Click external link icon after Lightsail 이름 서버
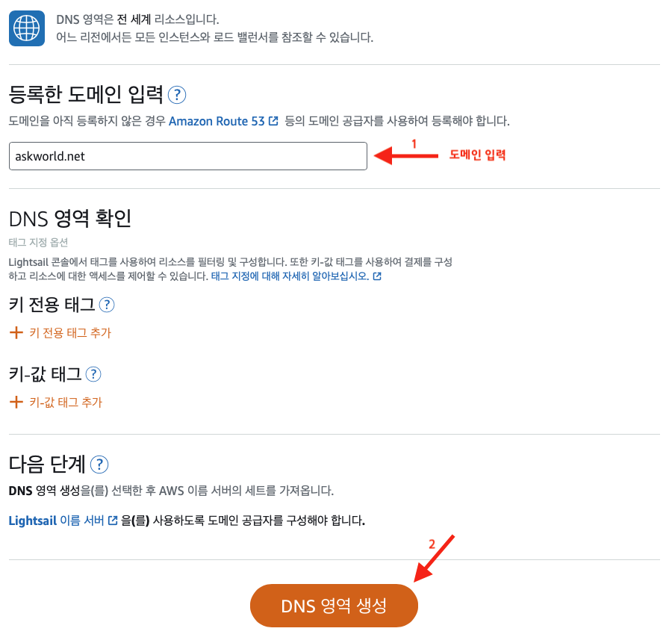Screen dimensions: 672x643 (x=113, y=521)
